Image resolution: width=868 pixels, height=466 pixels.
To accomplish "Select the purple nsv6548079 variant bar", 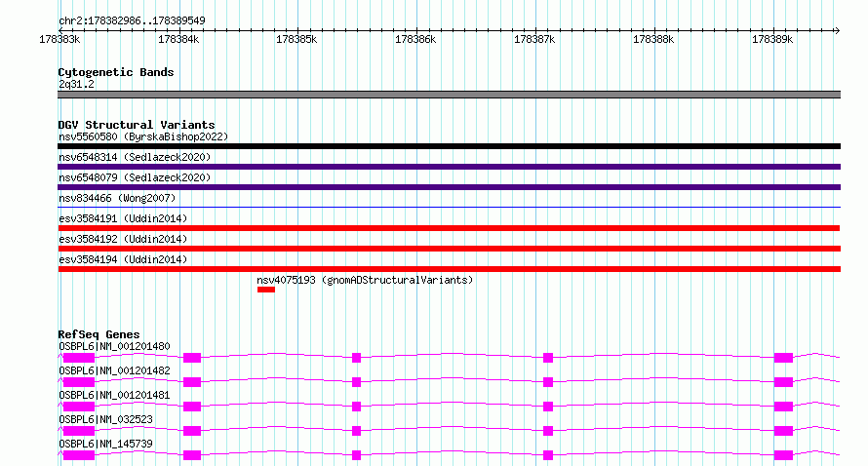I will (449, 187).
